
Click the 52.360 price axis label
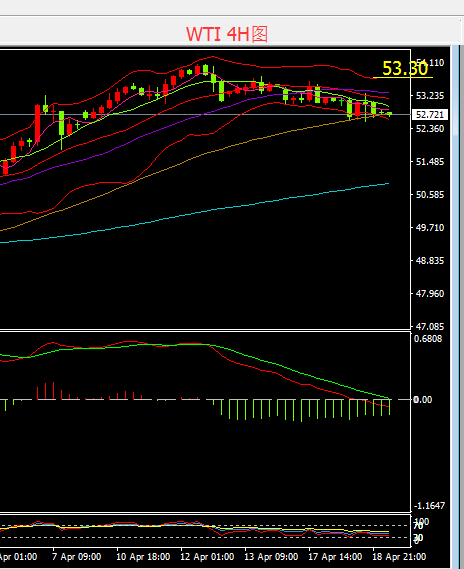click(430, 129)
